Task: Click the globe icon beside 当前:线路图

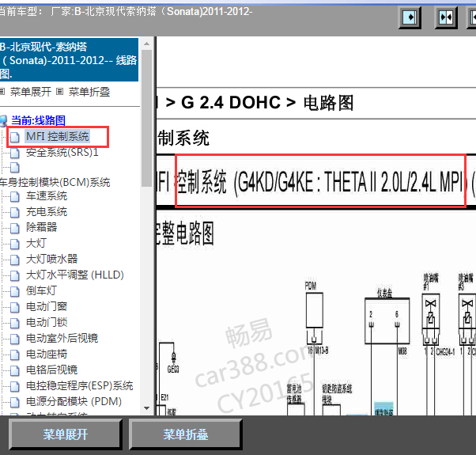Action: (3, 121)
